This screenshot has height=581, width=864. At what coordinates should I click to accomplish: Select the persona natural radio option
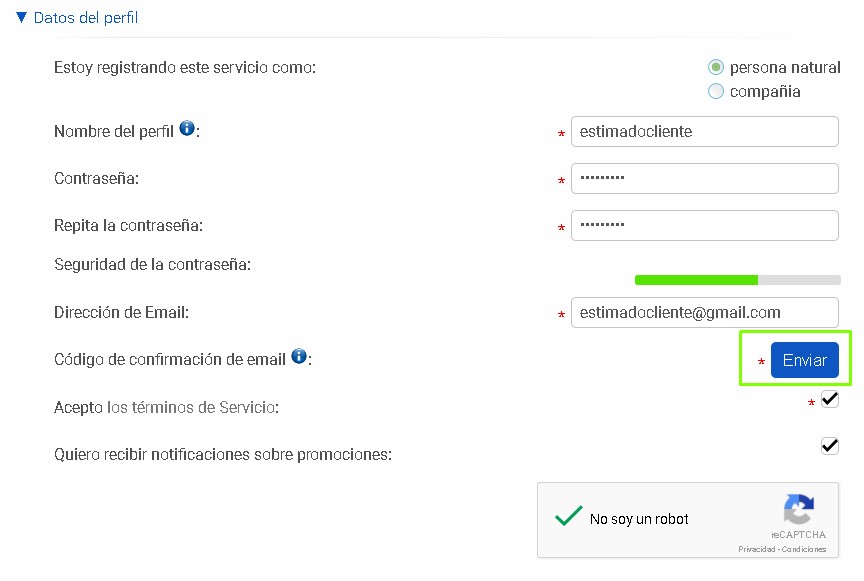716,67
